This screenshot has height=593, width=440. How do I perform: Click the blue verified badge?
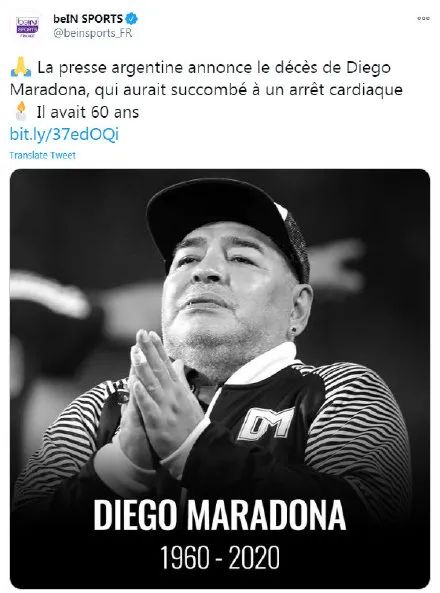click(x=132, y=18)
